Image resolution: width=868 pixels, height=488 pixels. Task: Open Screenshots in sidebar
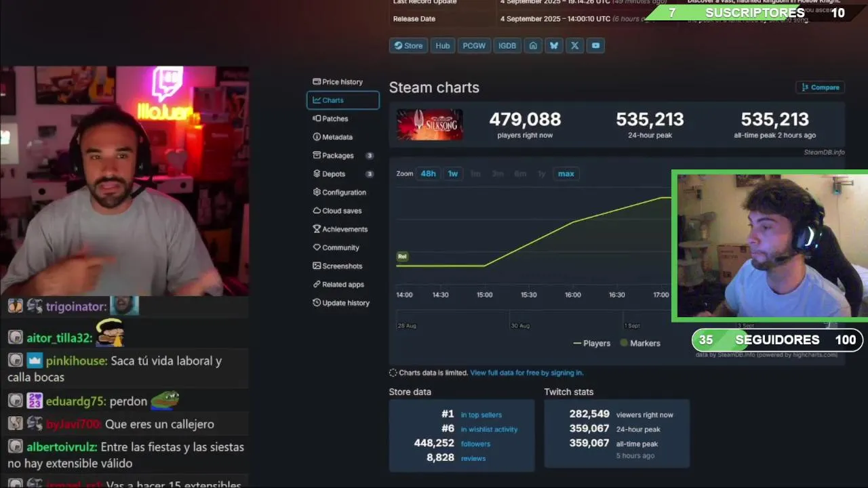[x=338, y=266]
